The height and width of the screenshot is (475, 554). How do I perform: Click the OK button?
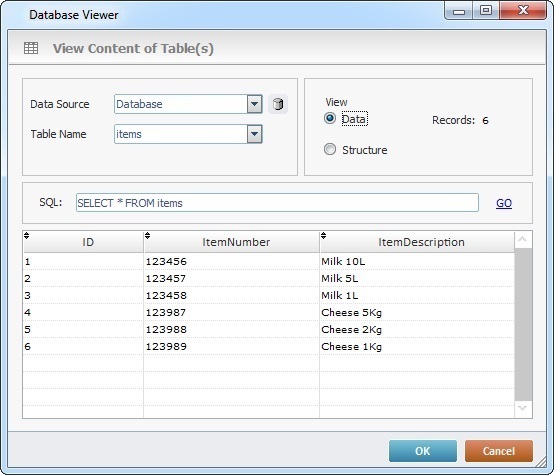[423, 451]
